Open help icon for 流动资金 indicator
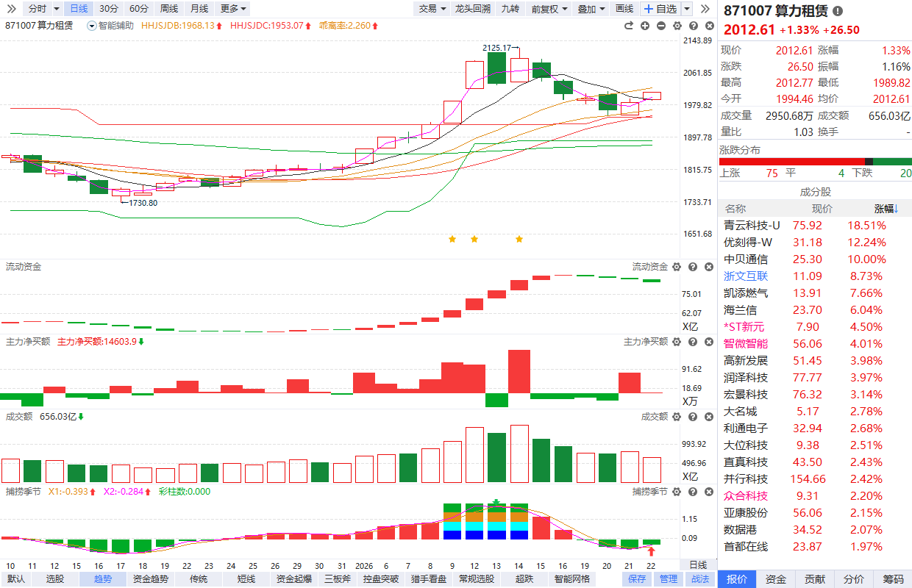This screenshot has width=912, height=588. coord(693,267)
